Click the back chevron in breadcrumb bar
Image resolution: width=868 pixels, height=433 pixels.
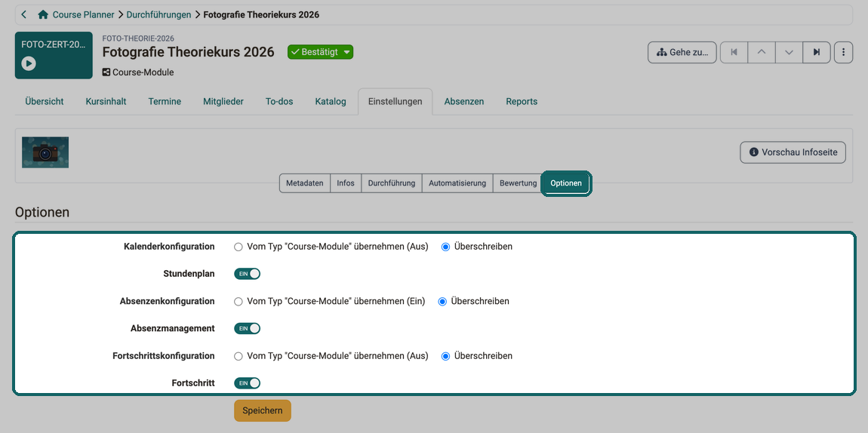click(x=23, y=15)
